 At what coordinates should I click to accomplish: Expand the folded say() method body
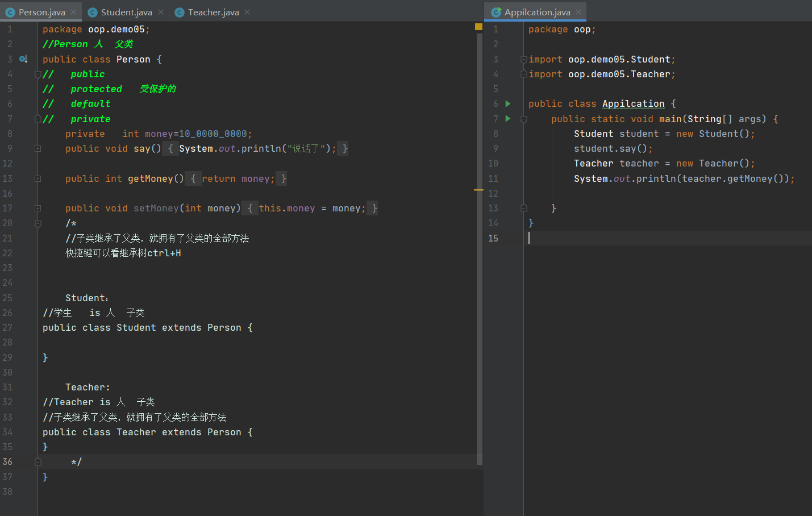click(x=38, y=149)
